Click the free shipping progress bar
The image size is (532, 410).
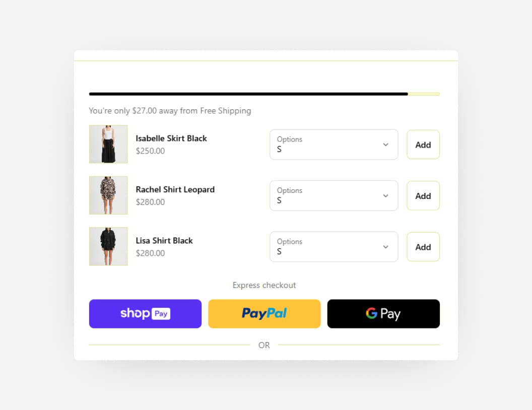(x=264, y=94)
